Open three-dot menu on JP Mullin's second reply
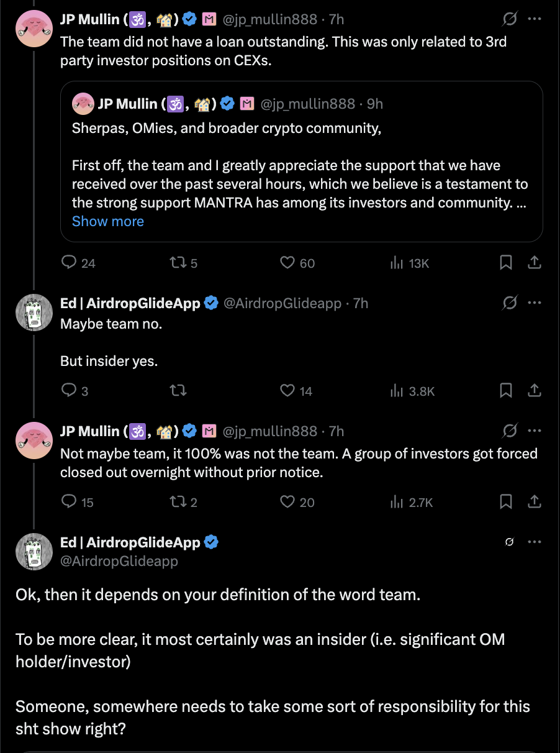The width and height of the screenshot is (560, 753). point(534,431)
